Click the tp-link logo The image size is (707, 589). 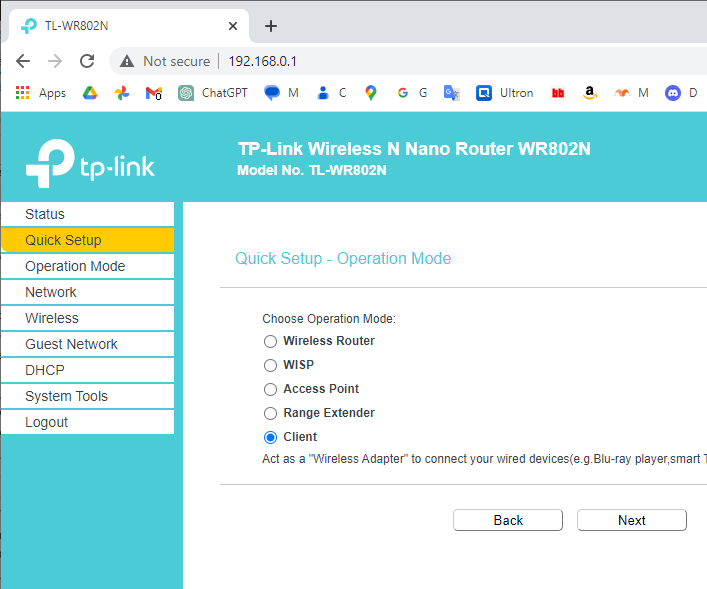coord(90,163)
